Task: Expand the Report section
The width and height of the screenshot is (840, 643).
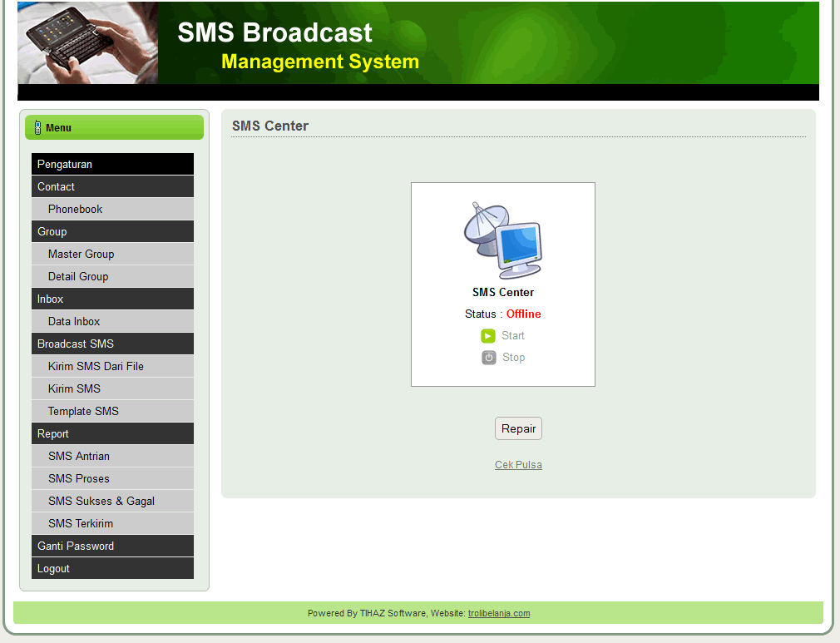Action: pos(53,433)
